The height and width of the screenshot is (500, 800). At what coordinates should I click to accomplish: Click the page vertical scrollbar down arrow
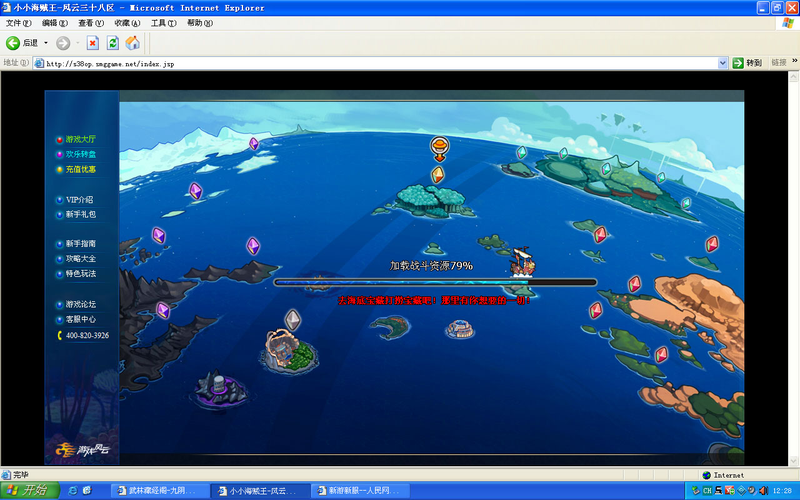pyautogui.click(x=793, y=461)
